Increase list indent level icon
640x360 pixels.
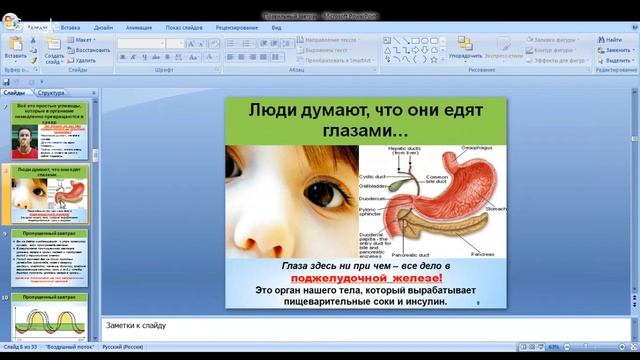(x=274, y=44)
